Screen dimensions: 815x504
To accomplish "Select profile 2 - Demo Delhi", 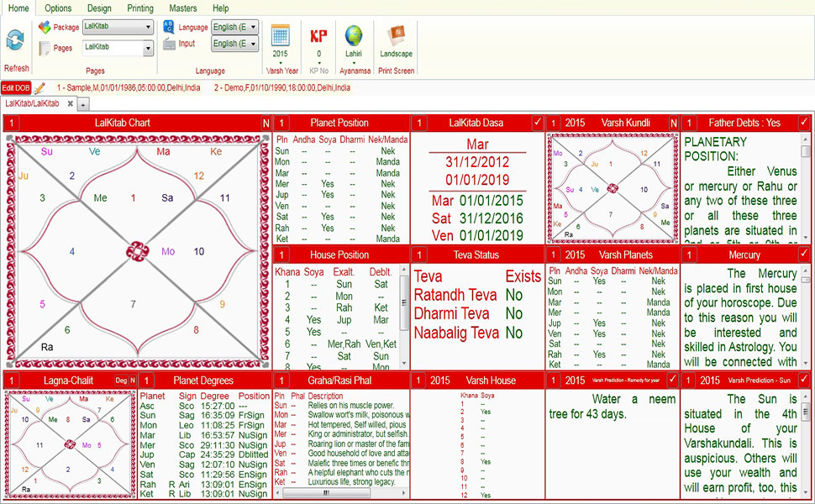I will point(282,88).
